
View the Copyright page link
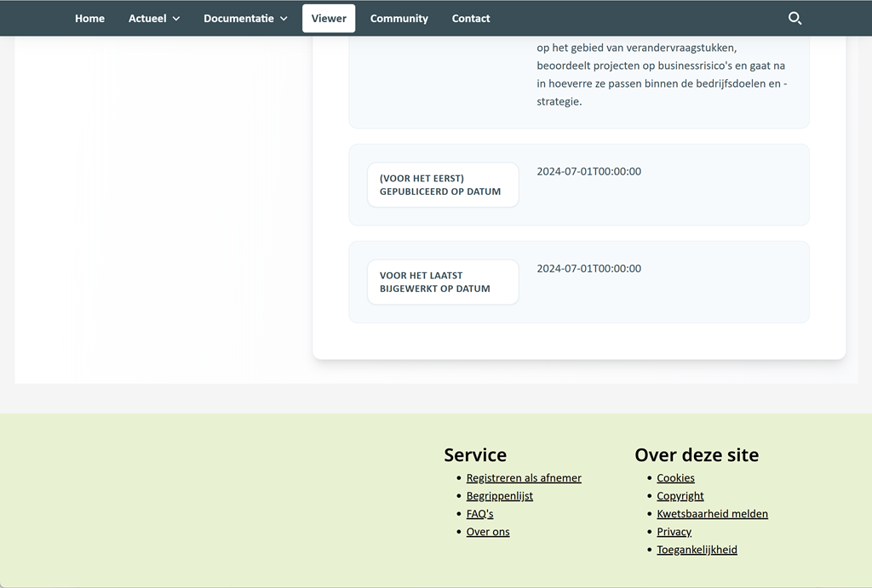680,496
